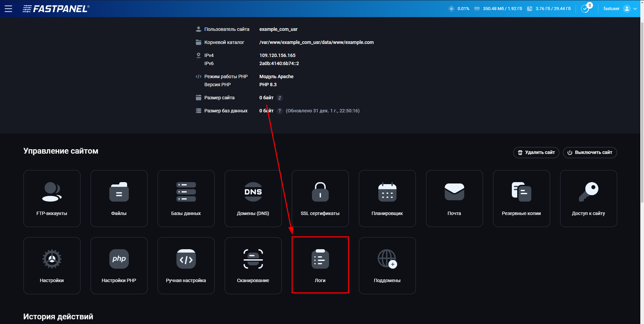Open the Файлы file manager
This screenshot has width=644, height=324.
tap(119, 199)
